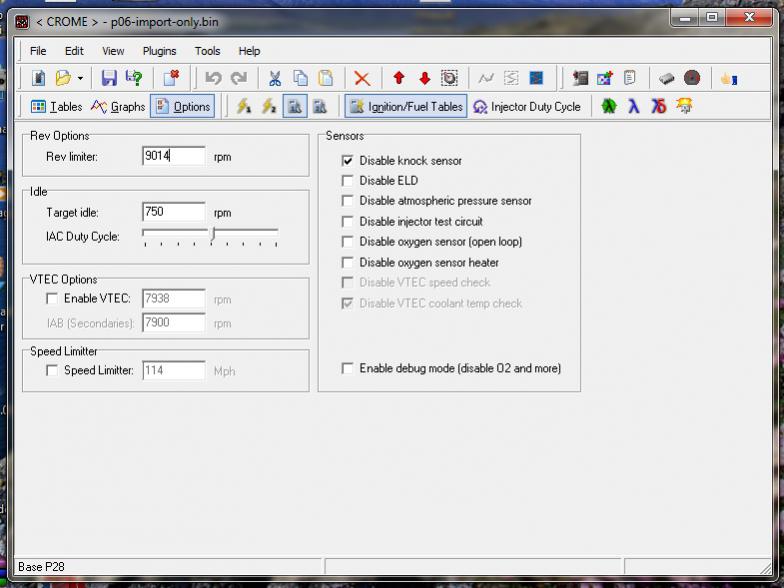The image size is (784, 588).
Task: Click the crossed-out lambda icon
Action: click(x=658, y=106)
